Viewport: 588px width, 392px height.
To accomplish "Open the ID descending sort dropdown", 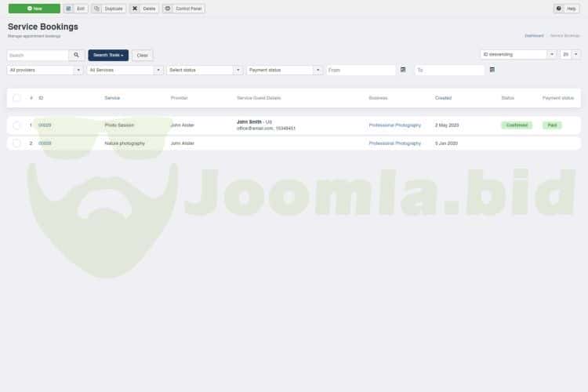I will coord(517,55).
